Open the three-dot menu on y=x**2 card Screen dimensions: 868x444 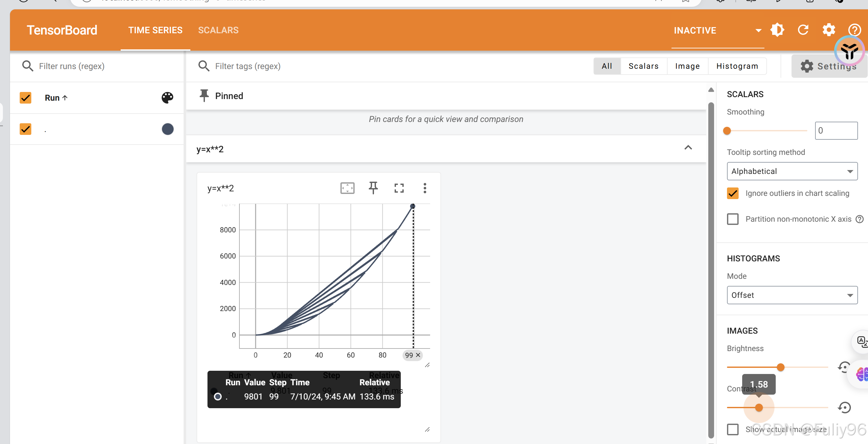pyautogui.click(x=425, y=188)
